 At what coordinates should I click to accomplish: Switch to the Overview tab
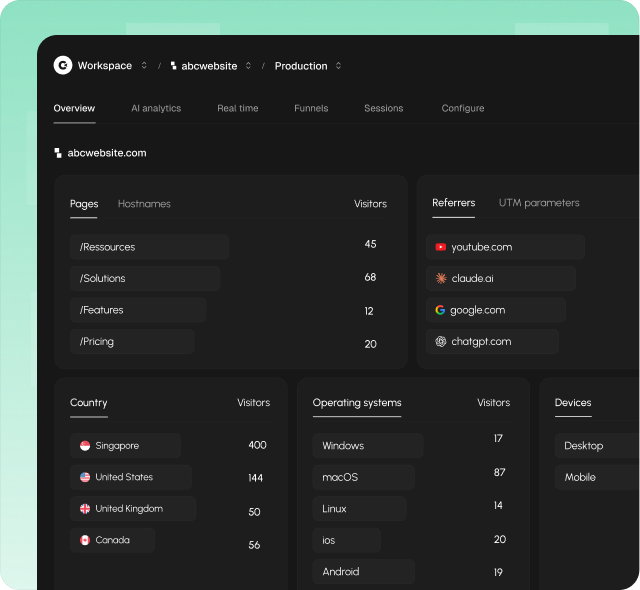point(74,108)
